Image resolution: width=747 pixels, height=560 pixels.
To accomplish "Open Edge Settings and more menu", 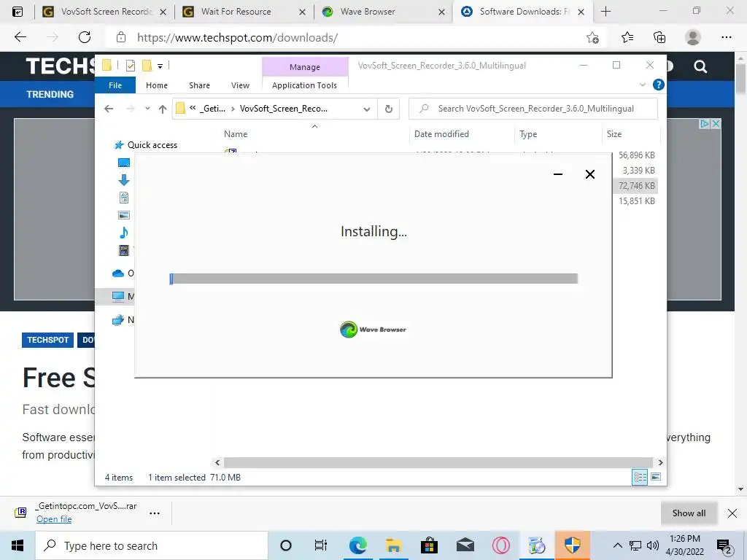I will coord(726,37).
